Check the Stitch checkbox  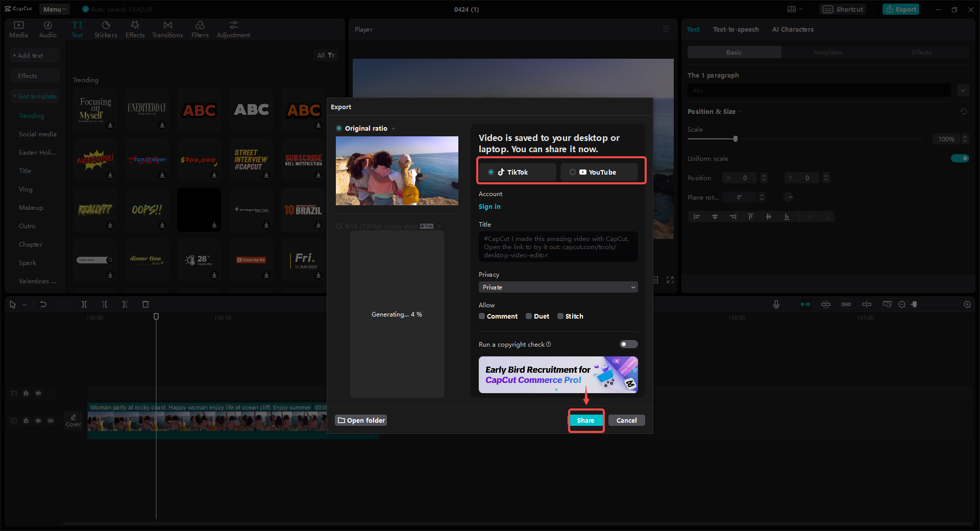(x=560, y=316)
